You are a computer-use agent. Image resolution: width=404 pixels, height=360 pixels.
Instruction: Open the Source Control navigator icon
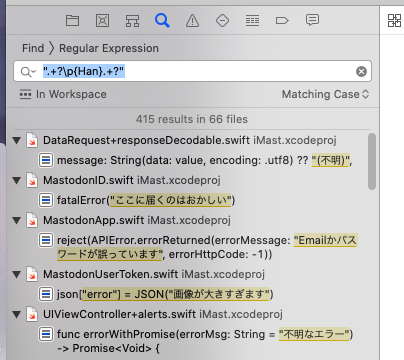[x=102, y=21]
